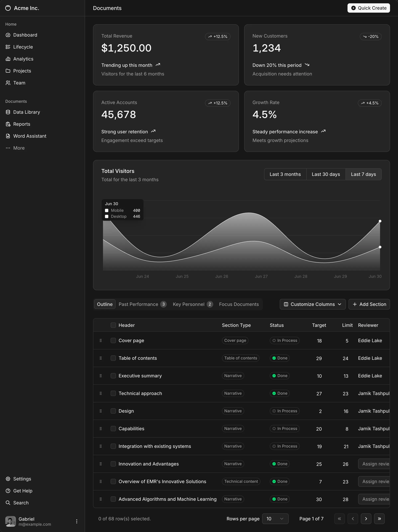The height and width of the screenshot is (532, 398).
Task: Check the Executive summary checkbox
Action: [113, 376]
